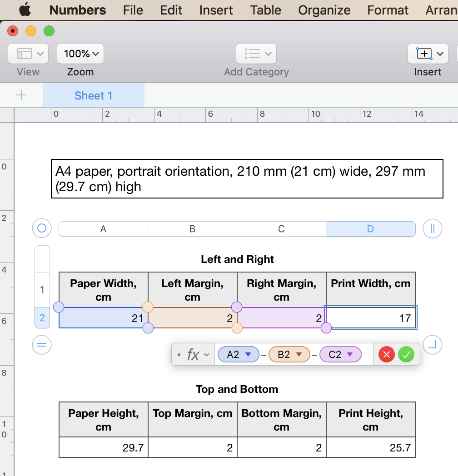Click the table select-all circle handle
Viewport: 458px width, 476px height.
[x=42, y=228]
